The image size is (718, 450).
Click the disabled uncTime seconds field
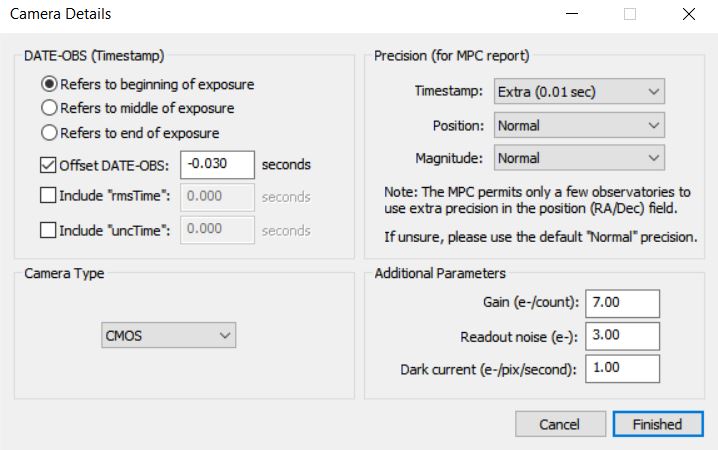click(217, 230)
